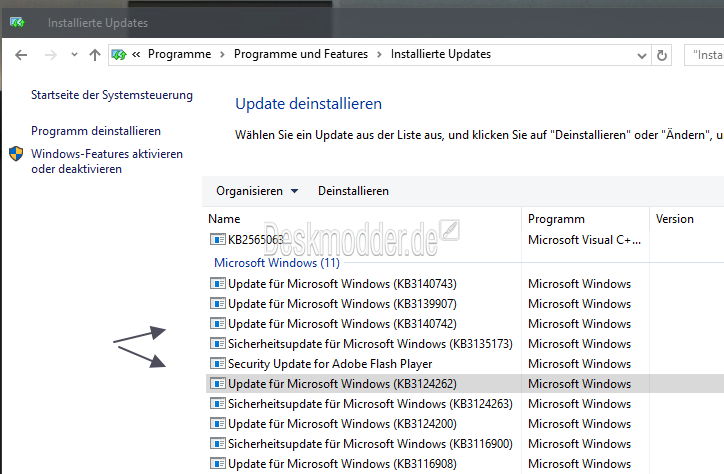This screenshot has width=724, height=474.
Task: Open Windows-Features aktivieren oder deaktivieren
Action: pyautogui.click(x=107, y=161)
